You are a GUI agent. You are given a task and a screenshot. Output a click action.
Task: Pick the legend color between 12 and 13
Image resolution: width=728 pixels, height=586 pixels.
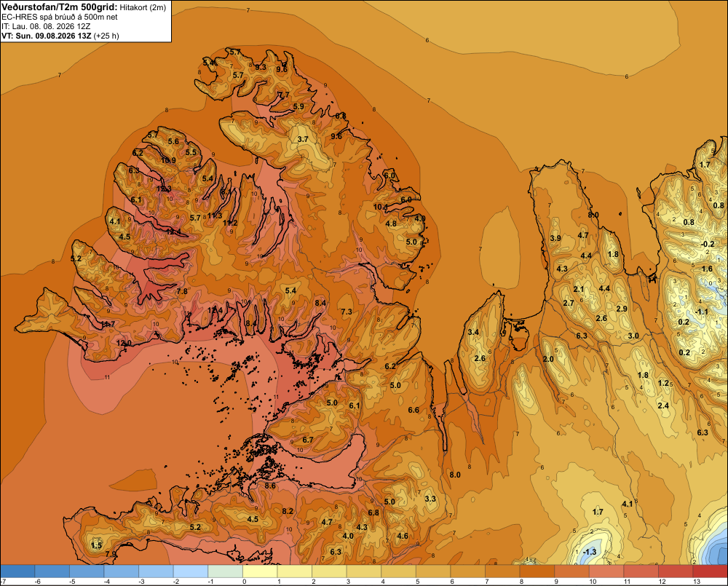[x=676, y=571]
